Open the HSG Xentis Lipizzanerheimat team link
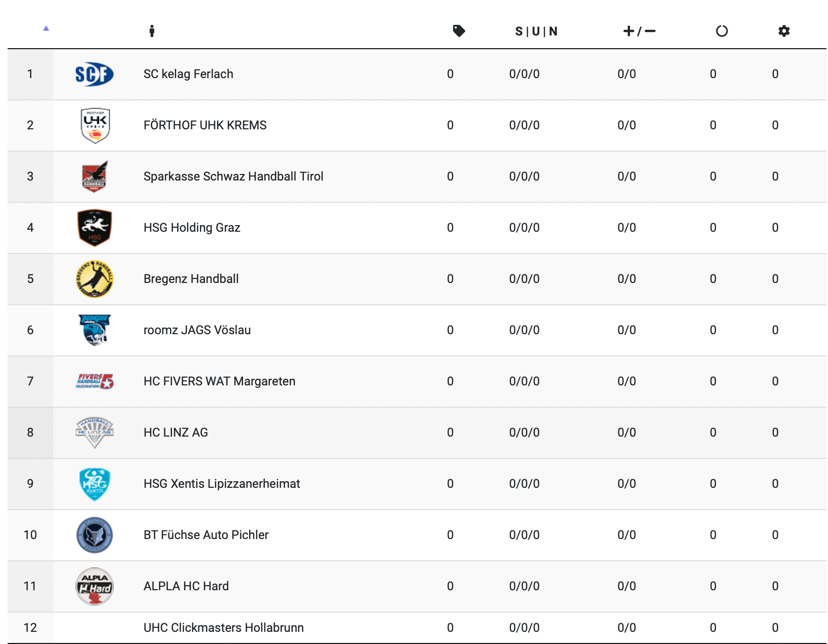 [222, 484]
